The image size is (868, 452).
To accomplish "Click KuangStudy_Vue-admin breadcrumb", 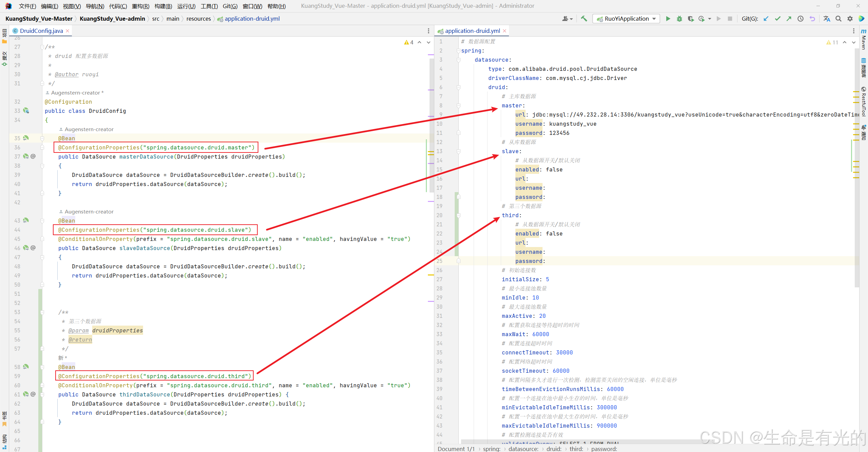I will [112, 19].
